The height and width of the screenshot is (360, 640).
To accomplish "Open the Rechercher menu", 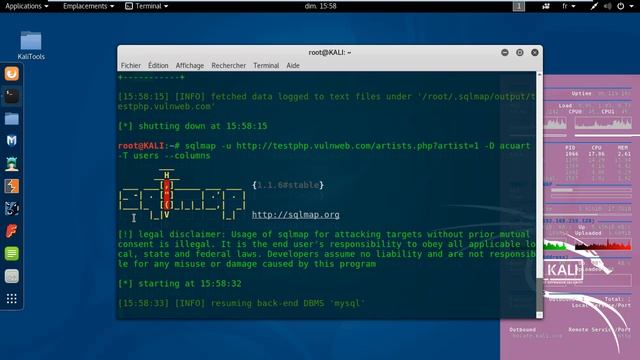I will pyautogui.click(x=229, y=65).
